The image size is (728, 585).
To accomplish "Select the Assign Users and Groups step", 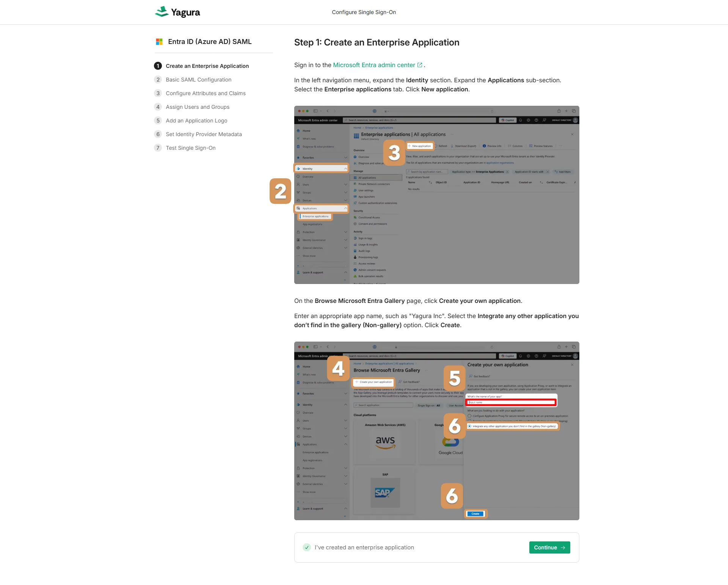I will [x=197, y=107].
